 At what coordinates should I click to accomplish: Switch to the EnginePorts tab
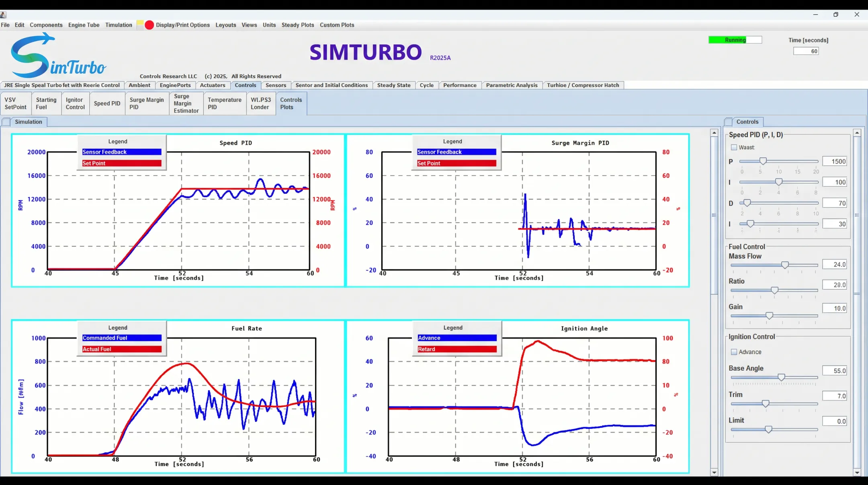175,85
